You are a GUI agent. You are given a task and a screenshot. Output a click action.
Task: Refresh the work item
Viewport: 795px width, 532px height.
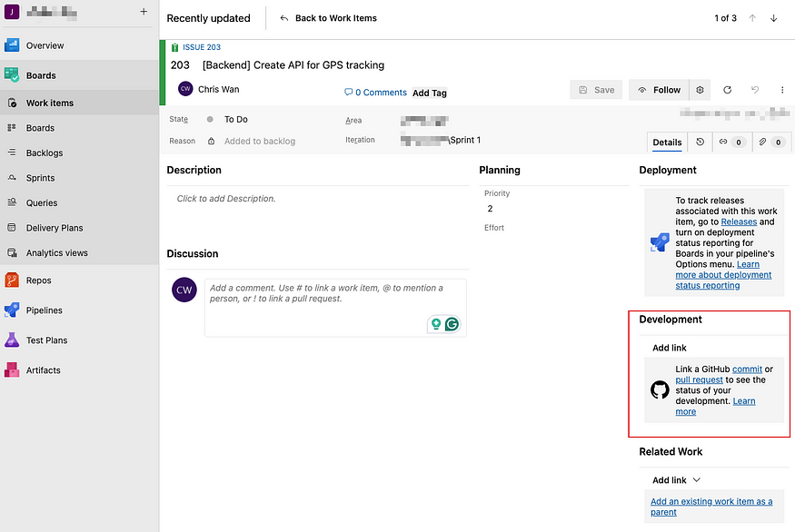pos(726,90)
